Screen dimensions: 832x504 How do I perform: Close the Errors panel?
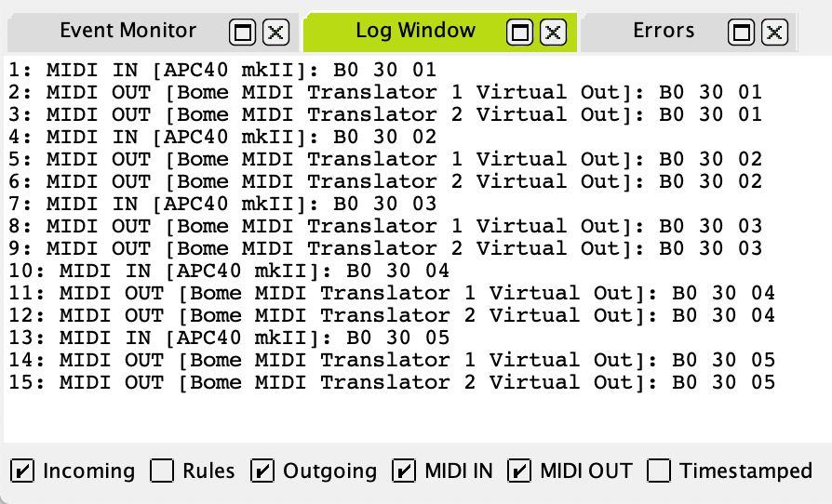coord(774,33)
